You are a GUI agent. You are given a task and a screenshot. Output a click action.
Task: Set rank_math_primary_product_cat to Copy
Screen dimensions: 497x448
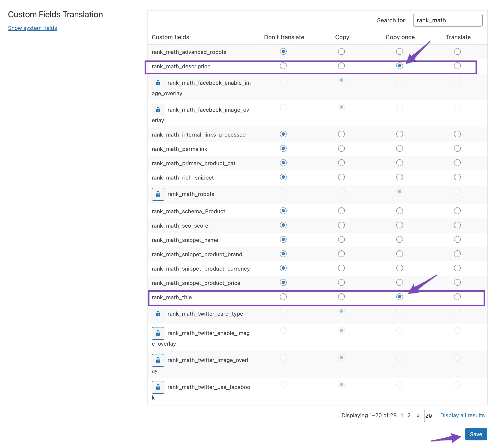[x=341, y=163]
